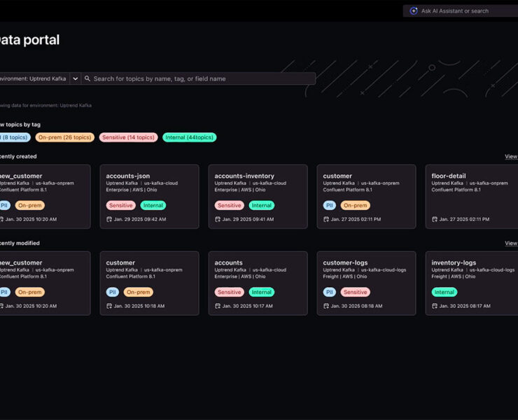The height and width of the screenshot is (420, 518).
Task: Click the Internal tag on inventory-logs
Action: tap(444, 292)
